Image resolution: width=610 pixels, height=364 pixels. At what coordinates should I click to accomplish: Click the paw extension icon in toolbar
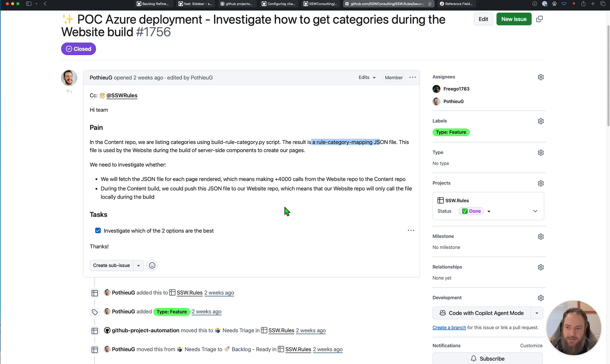click(554, 4)
